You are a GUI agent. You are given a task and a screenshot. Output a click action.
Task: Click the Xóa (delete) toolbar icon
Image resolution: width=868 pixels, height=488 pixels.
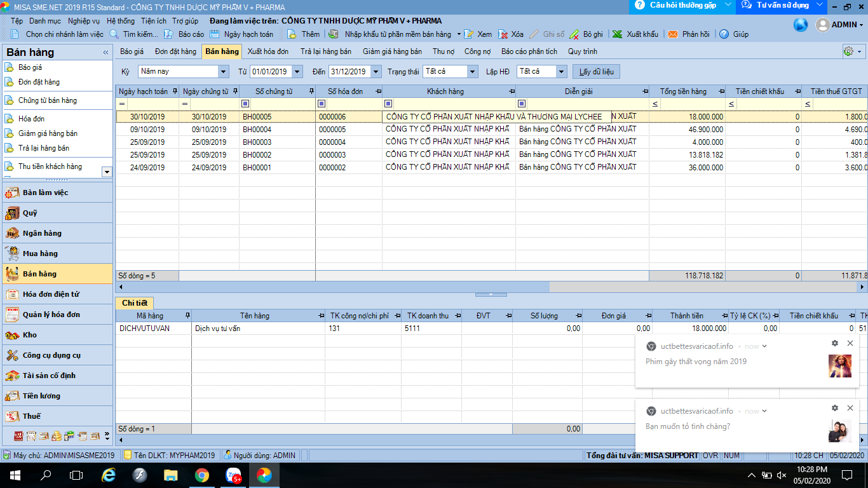(503, 34)
